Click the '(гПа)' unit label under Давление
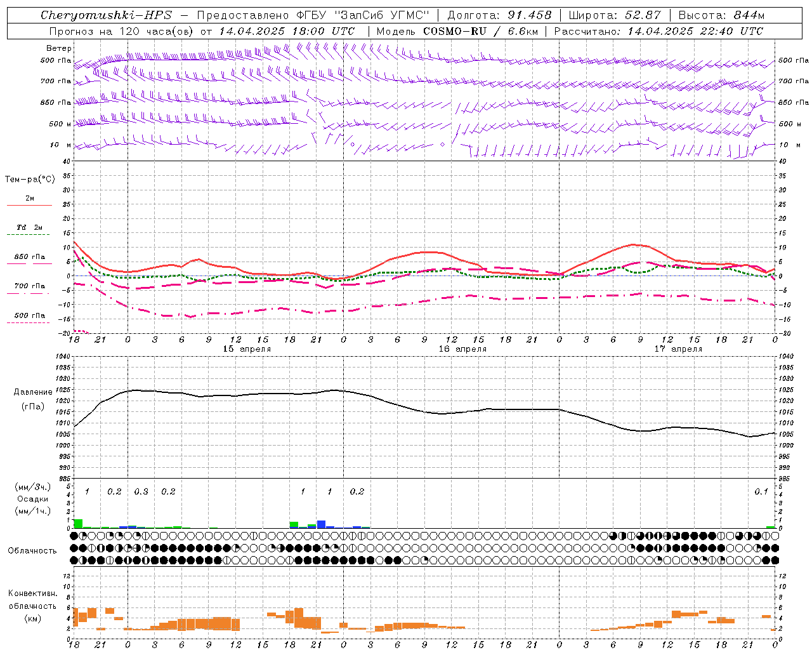This screenshot has height=650, width=812. tap(32, 407)
